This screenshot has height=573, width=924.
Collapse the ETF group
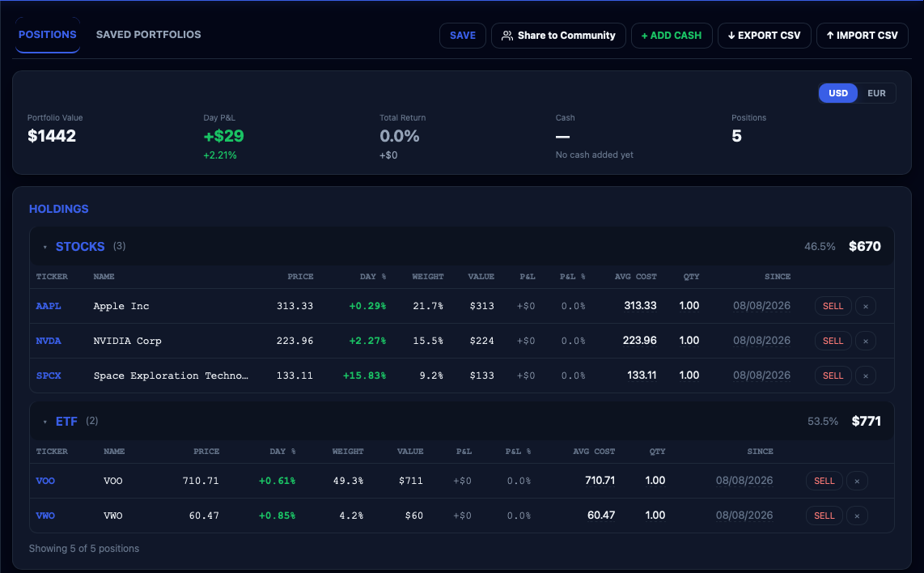tap(45, 422)
